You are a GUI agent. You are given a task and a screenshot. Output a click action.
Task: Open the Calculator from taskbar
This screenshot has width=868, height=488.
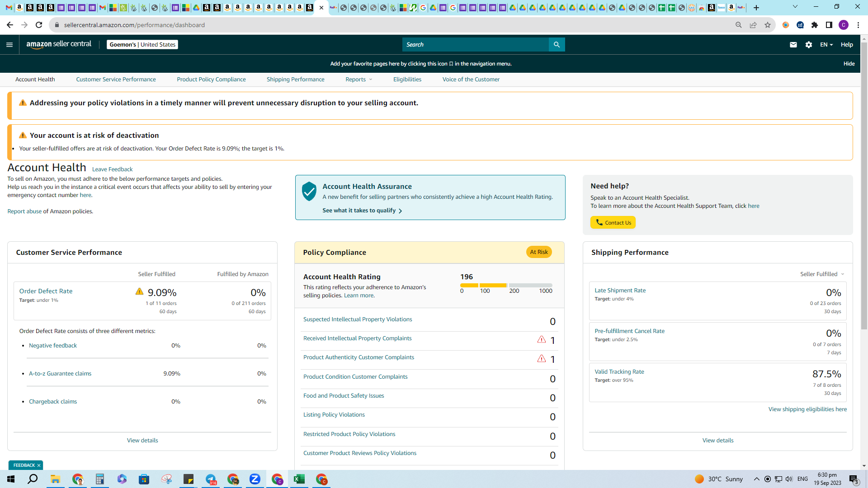point(99,479)
